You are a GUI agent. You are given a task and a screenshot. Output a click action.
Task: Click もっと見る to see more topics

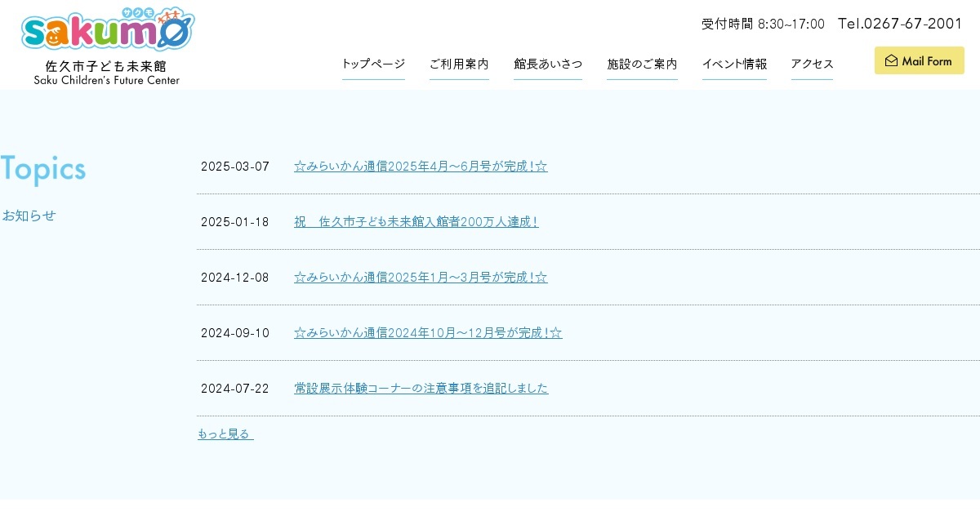pos(225,434)
